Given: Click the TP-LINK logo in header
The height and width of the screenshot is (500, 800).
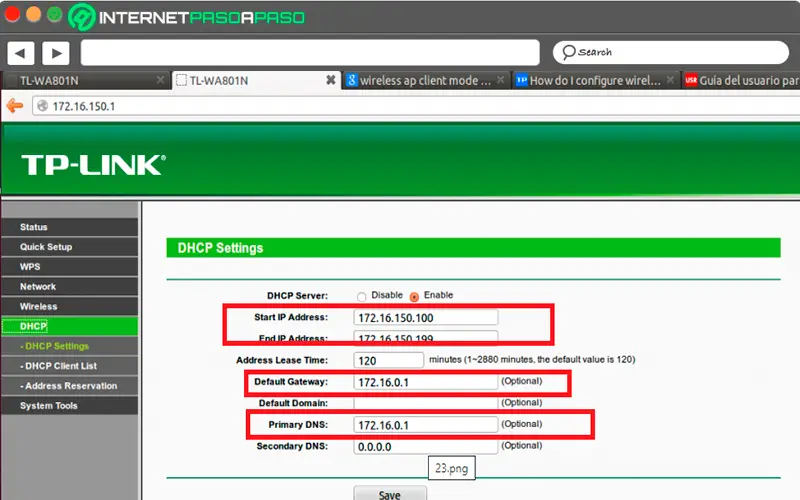Looking at the screenshot, I should [x=93, y=165].
